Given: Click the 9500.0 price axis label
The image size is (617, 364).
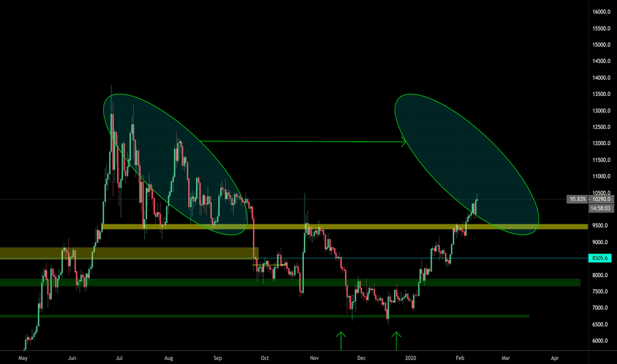Looking at the screenshot, I should [x=600, y=226].
